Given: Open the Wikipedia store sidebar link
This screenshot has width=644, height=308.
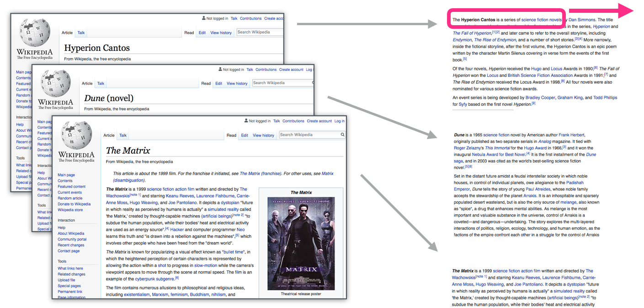Looking at the screenshot, I should pos(70,210).
